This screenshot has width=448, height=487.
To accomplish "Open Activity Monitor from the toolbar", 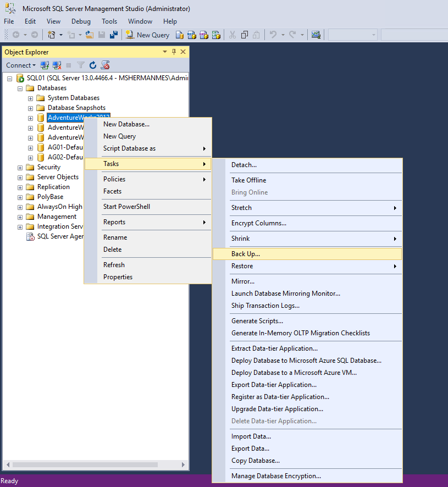I will 316,34.
